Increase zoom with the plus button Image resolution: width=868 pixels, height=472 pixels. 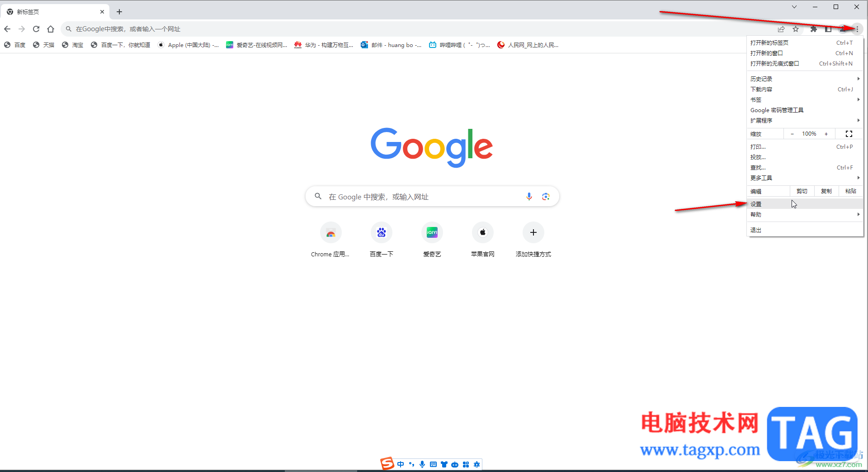(x=826, y=134)
